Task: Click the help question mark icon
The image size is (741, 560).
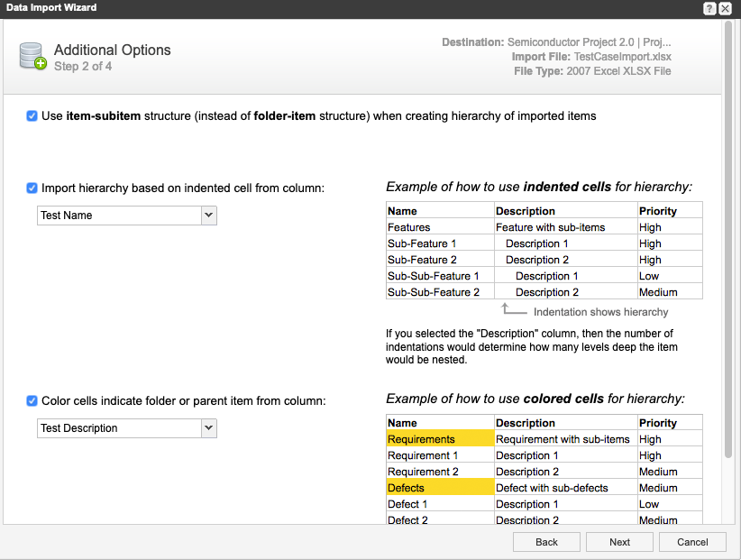Action: tap(709, 8)
